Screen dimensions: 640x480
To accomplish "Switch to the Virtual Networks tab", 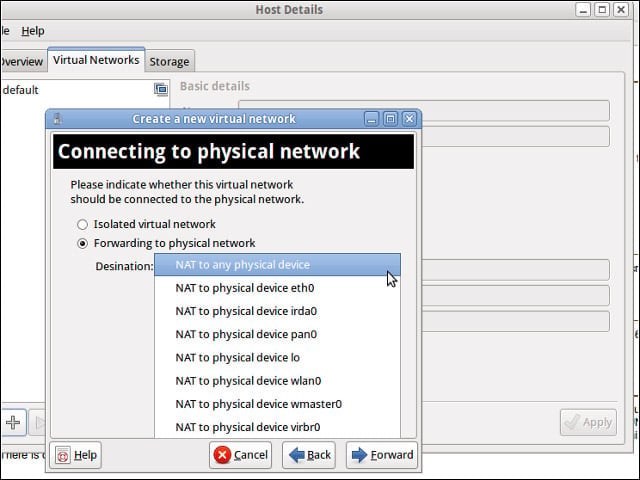I will (96, 60).
